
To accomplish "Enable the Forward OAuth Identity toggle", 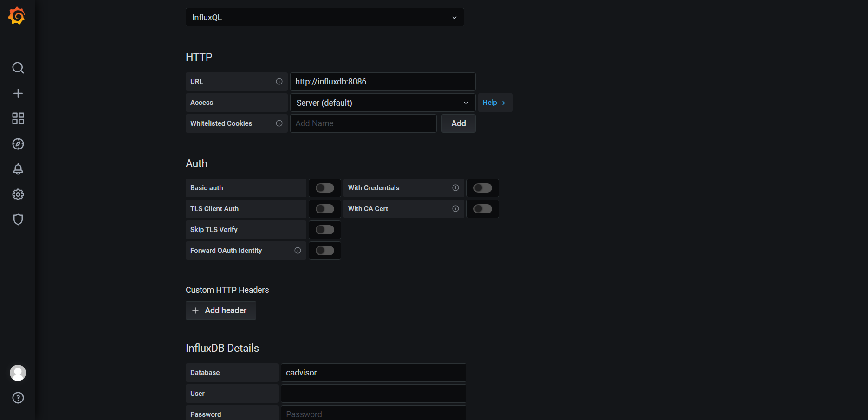I will pyautogui.click(x=325, y=251).
